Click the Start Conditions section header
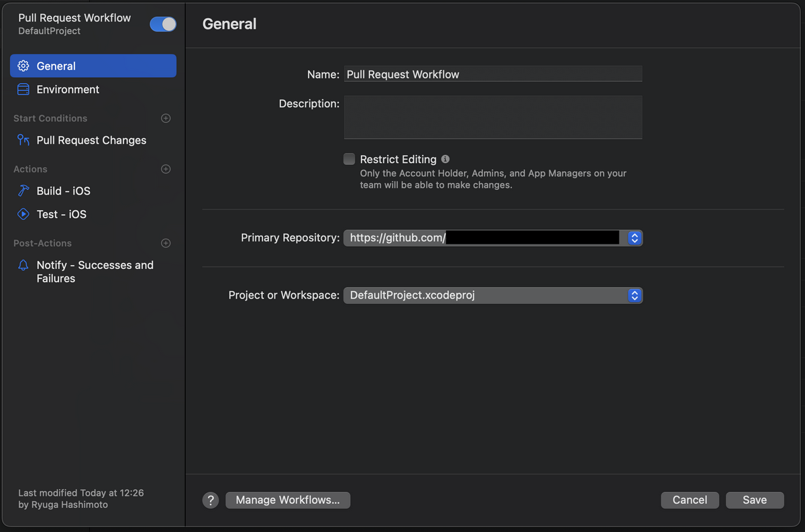The height and width of the screenshot is (532, 805). tap(50, 118)
